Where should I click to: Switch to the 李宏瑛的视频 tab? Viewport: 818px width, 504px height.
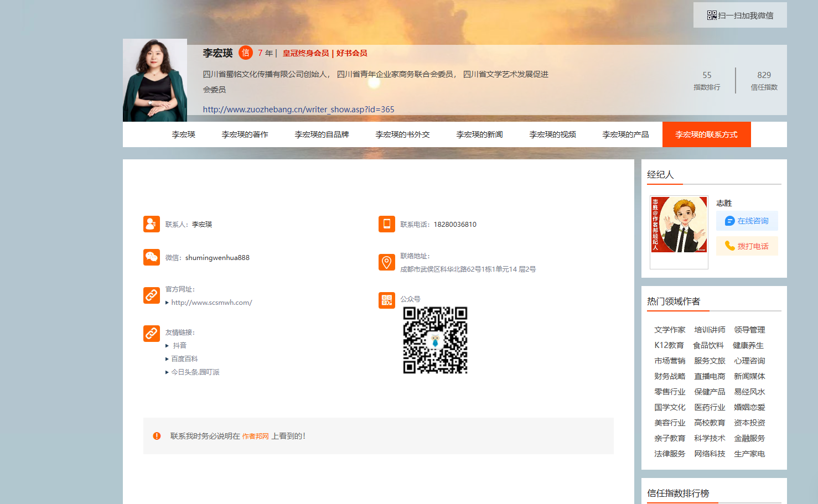pyautogui.click(x=552, y=134)
